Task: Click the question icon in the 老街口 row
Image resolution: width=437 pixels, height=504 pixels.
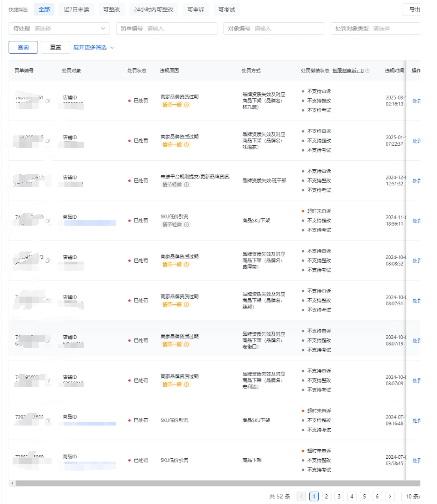Action: tap(186, 344)
